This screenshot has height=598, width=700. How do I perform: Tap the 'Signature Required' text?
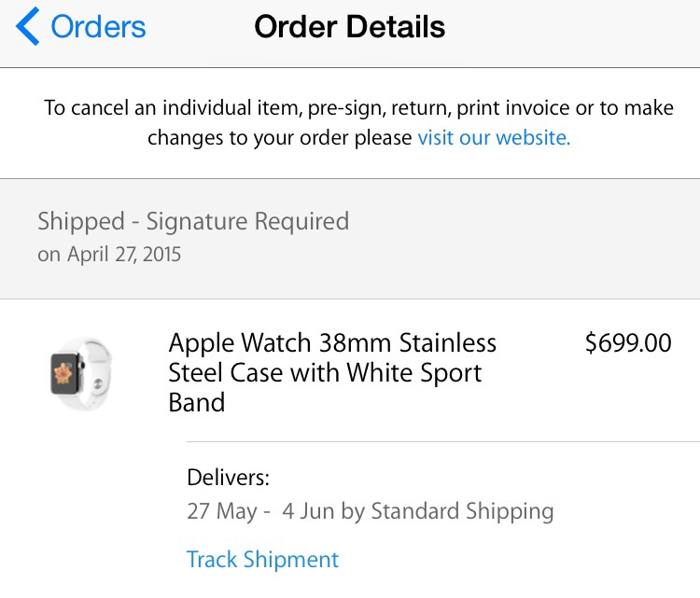[247, 221]
